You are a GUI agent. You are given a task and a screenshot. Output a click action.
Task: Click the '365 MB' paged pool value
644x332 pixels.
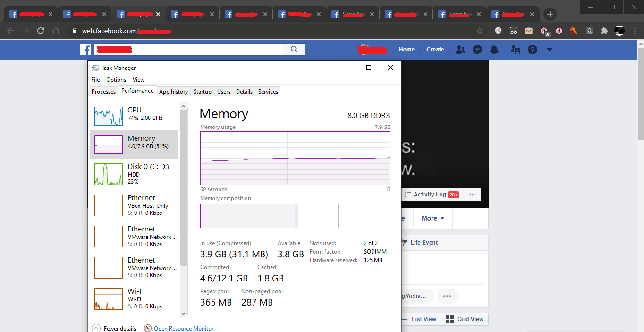[216, 302]
